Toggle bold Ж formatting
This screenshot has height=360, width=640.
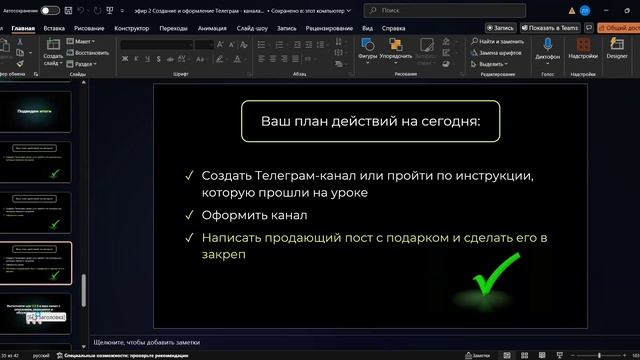point(125,59)
